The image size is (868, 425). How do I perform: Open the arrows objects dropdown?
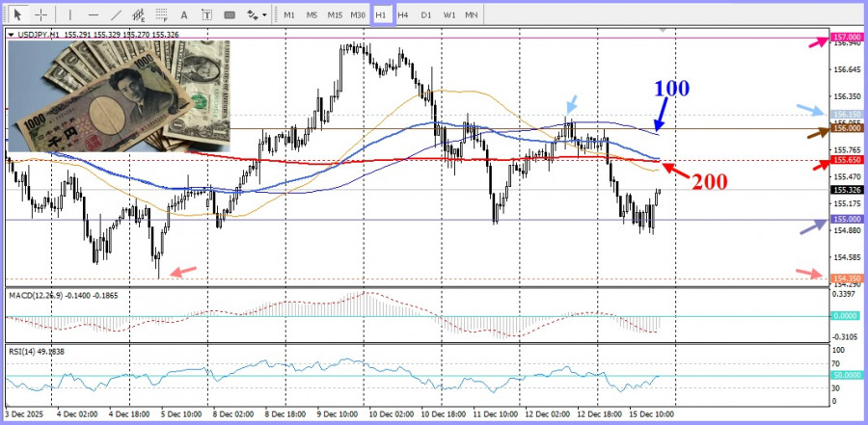pos(257,14)
